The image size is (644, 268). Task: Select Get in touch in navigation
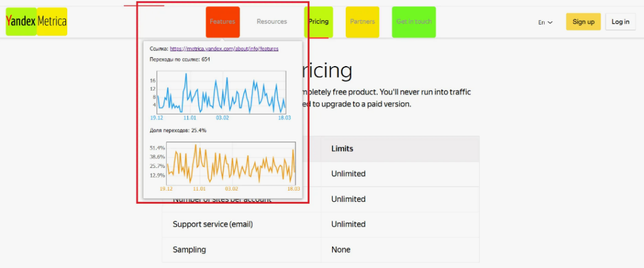point(414,22)
